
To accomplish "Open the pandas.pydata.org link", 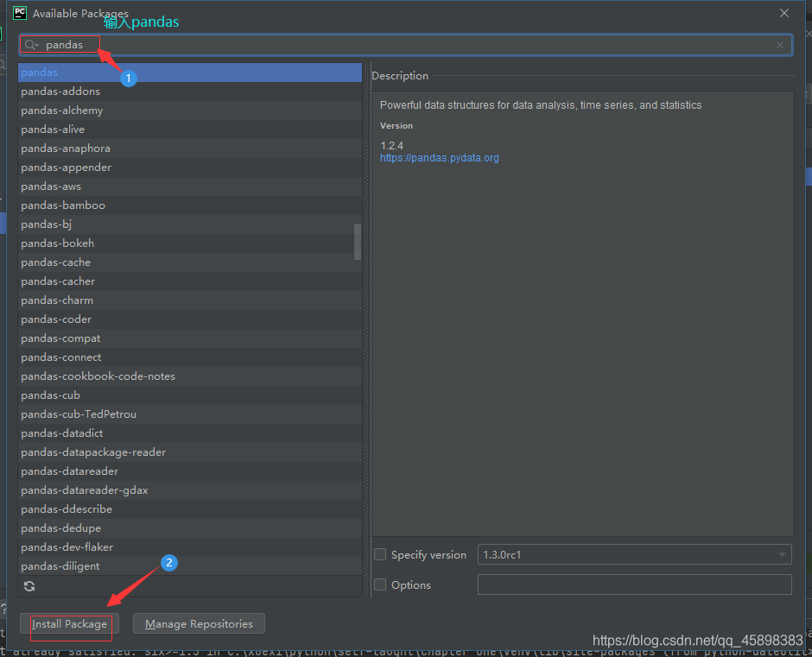I will pyautogui.click(x=439, y=158).
